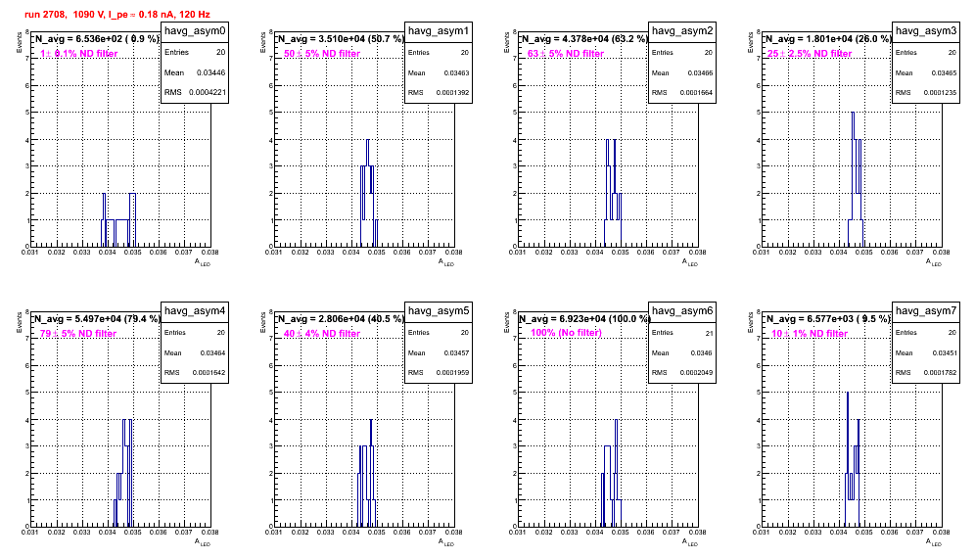Viewport: 975px width, 560px height.
Task: Click the N_avg = 6.536e+02 label
Action: [x=97, y=38]
